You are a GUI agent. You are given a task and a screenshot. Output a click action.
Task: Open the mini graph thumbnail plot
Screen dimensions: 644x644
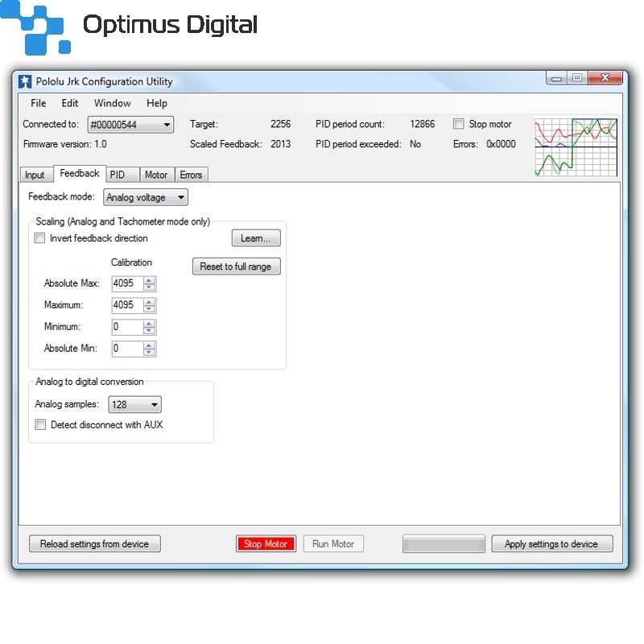coord(576,147)
